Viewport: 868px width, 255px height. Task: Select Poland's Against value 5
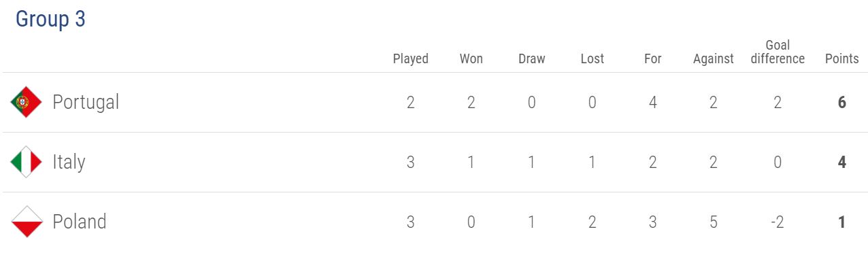pyautogui.click(x=714, y=222)
